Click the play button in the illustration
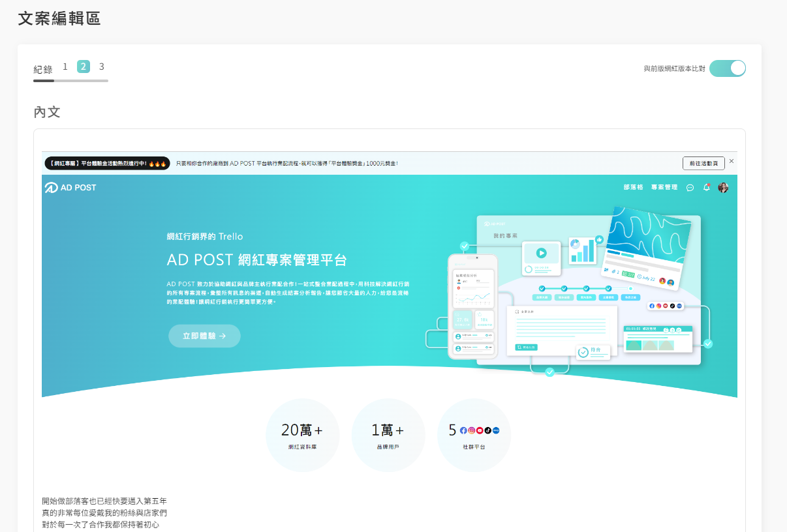This screenshot has height=532, width=787. coord(541,253)
